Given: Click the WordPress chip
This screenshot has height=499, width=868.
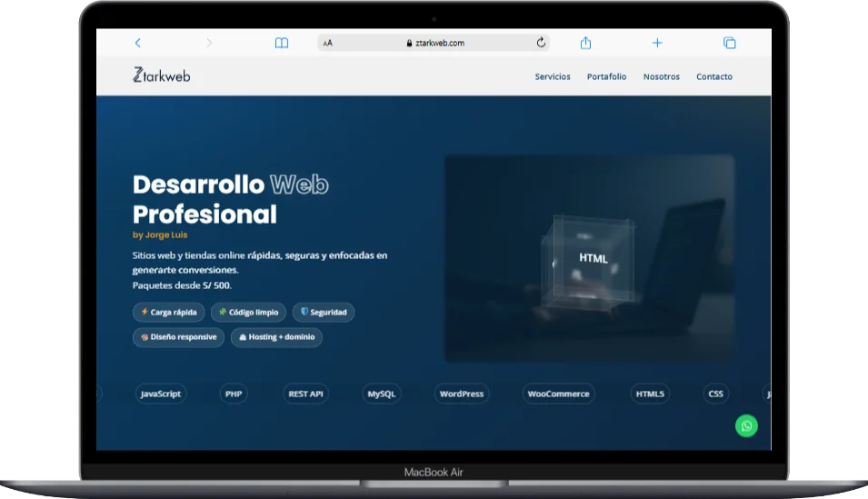Looking at the screenshot, I should [462, 394].
